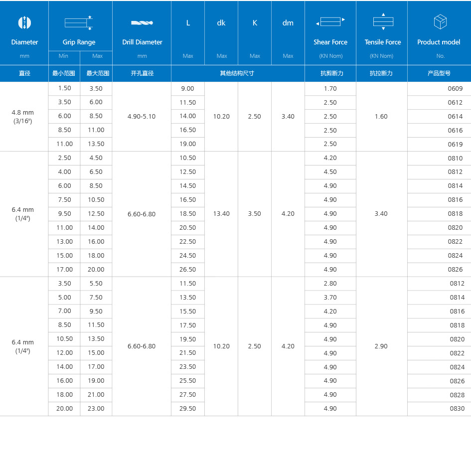Select the dm column header

pos(288,23)
